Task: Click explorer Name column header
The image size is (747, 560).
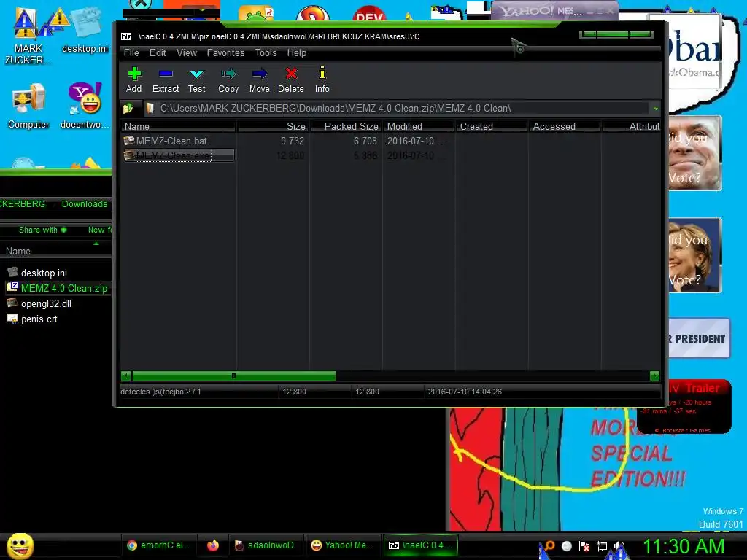Action: click(x=55, y=251)
